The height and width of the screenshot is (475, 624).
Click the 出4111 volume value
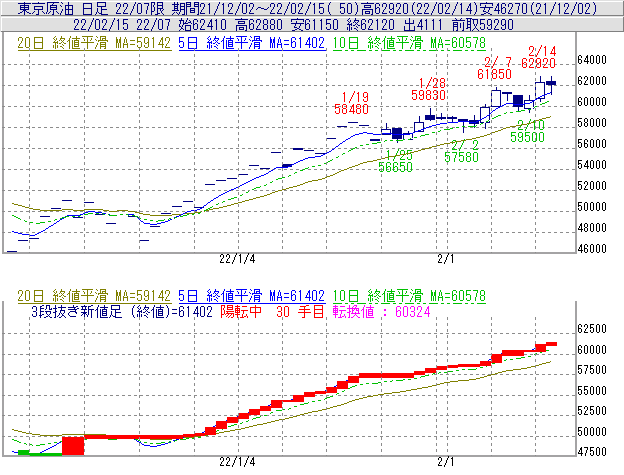[423, 25]
